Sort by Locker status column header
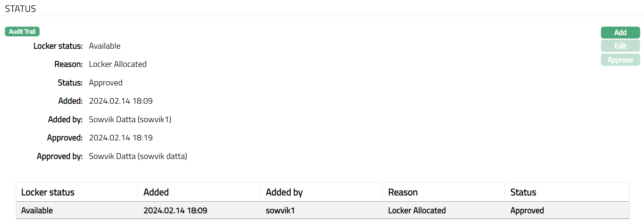 click(x=48, y=192)
